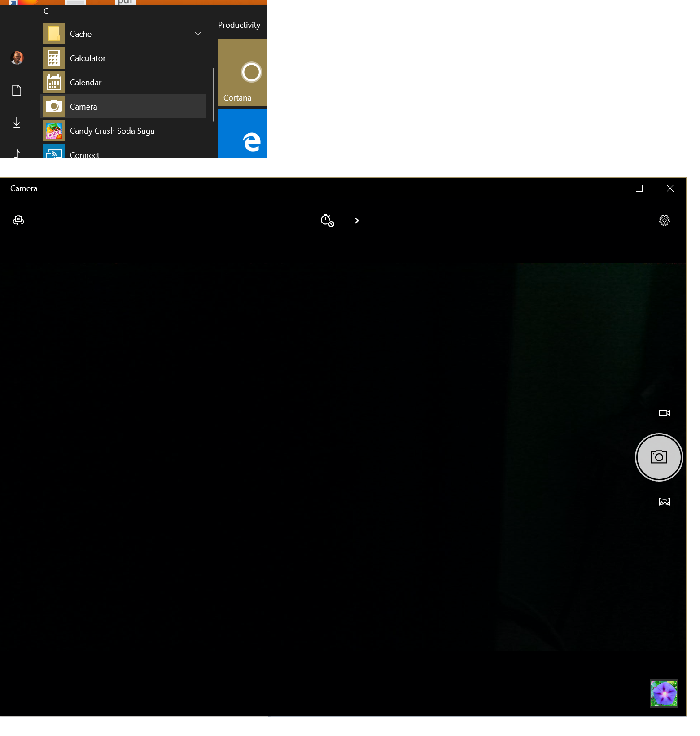Switch to panorama mode
The width and height of the screenshot is (700, 736).
665,502
